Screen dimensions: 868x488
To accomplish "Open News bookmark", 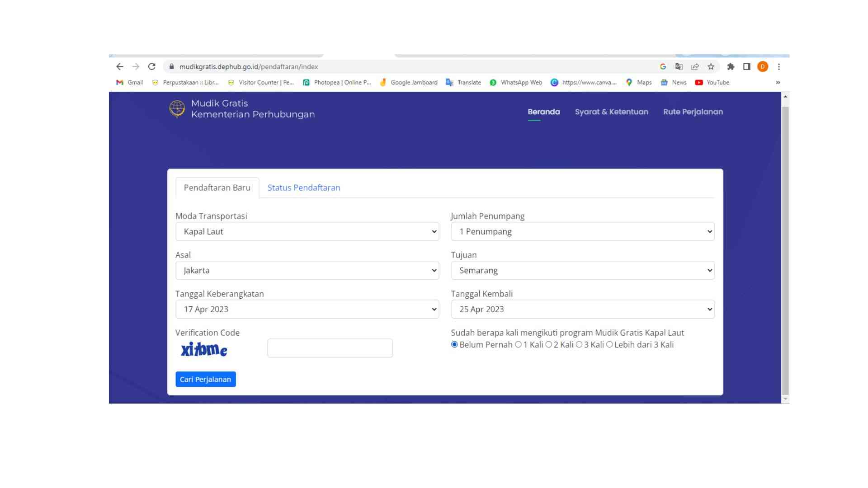I will (674, 82).
